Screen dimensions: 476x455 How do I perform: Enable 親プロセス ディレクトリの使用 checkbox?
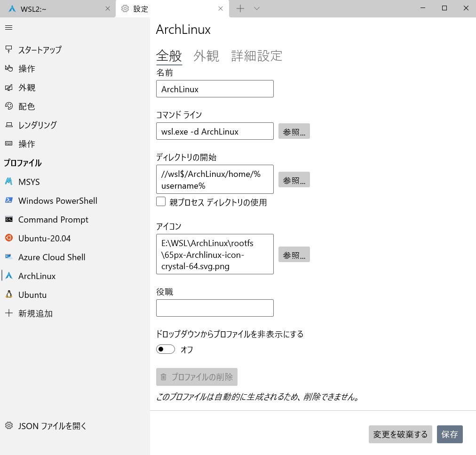(x=160, y=202)
